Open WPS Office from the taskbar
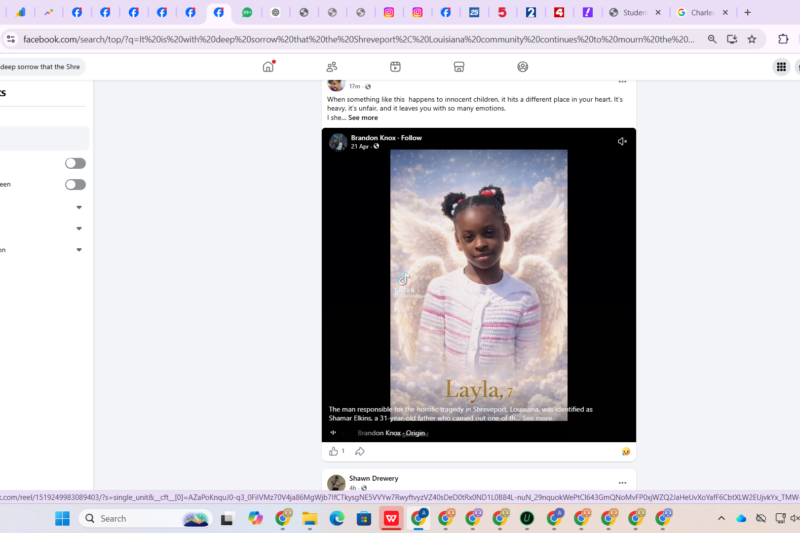This screenshot has height=533, width=800. point(391,518)
